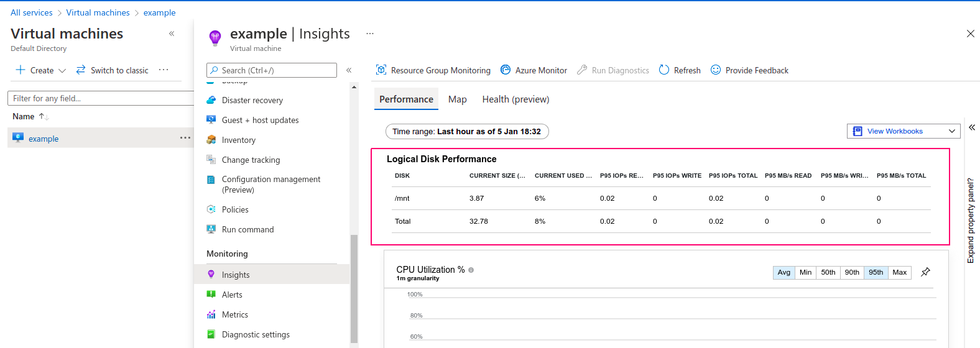Click Provide Feedback
980x348 pixels.
749,70
